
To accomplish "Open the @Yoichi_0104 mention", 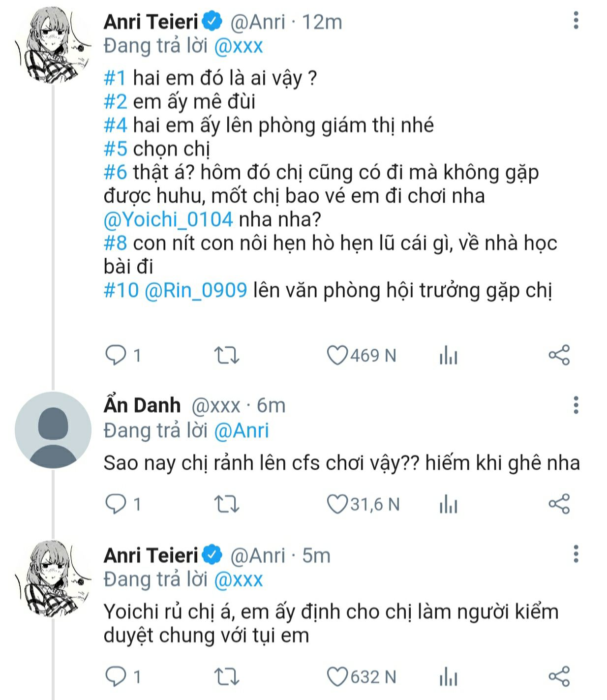I will pos(168,219).
